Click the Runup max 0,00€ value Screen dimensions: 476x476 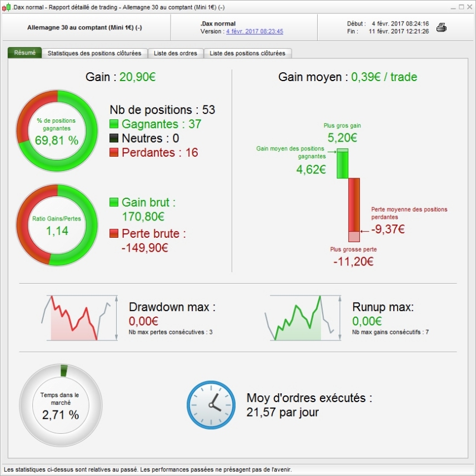click(367, 321)
